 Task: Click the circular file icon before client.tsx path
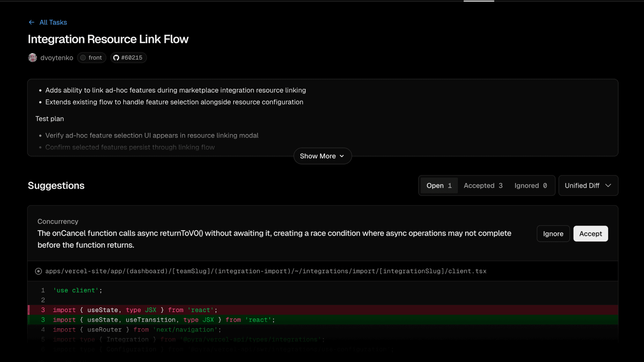39,271
